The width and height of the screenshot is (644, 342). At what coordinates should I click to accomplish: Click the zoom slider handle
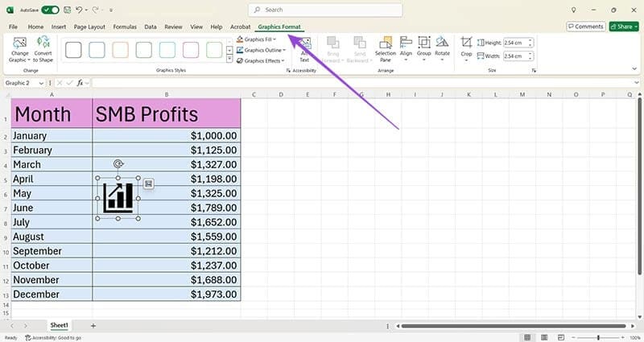(x=598, y=337)
